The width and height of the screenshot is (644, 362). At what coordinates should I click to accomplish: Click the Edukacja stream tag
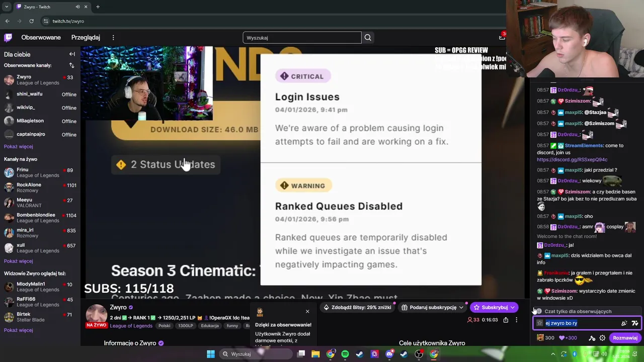tap(210, 326)
